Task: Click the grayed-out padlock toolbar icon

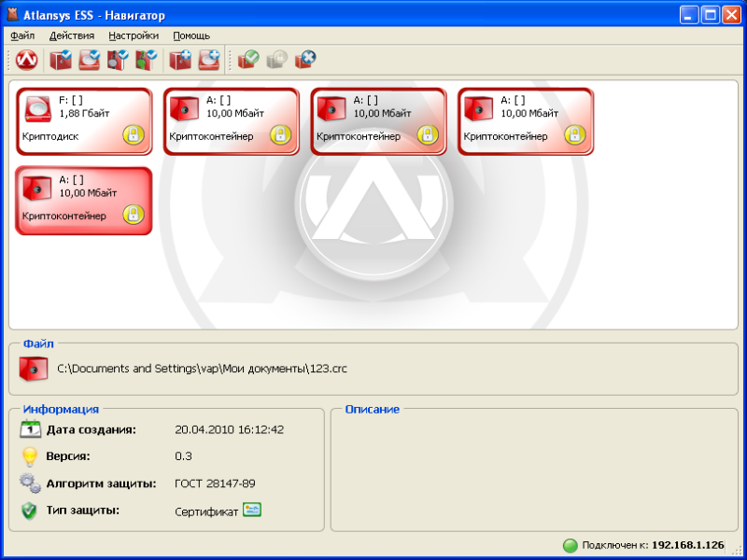Action: click(276, 60)
